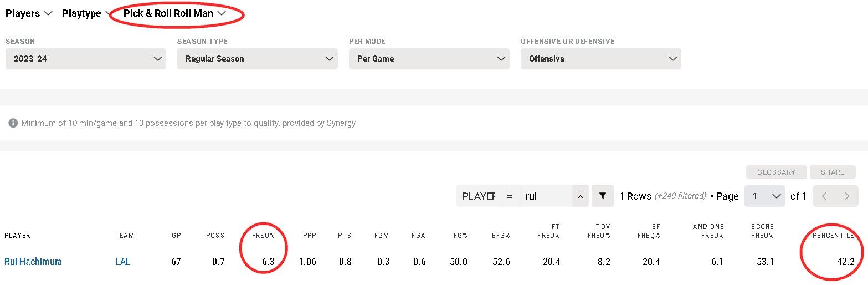Go to next page arrow
Screen dimensions: 868x285
[846, 196]
